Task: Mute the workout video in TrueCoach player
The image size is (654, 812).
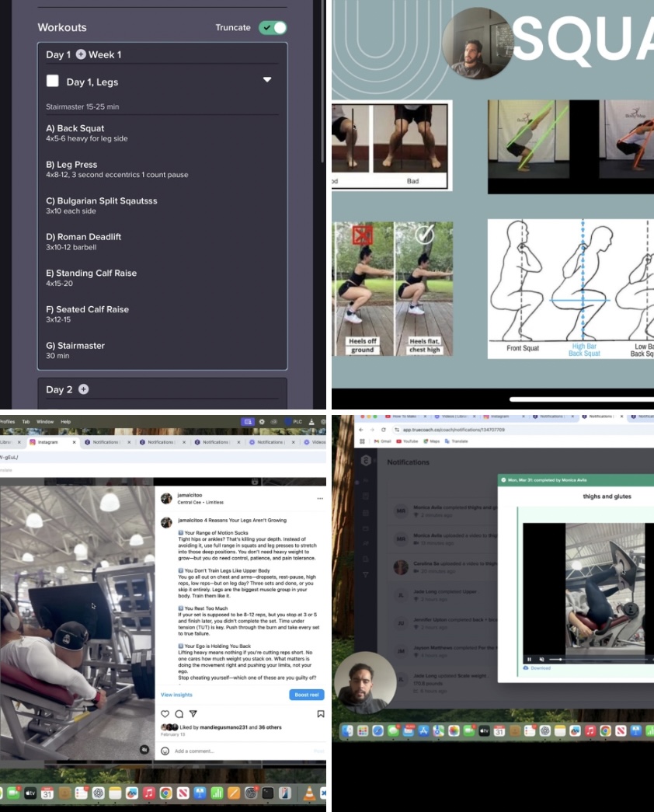Action: click(542, 659)
